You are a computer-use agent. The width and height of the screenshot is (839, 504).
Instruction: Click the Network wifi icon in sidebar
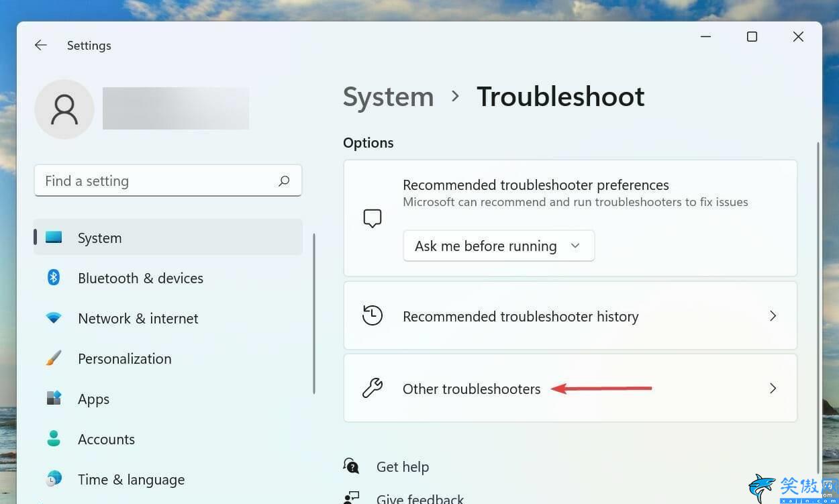pos(54,318)
